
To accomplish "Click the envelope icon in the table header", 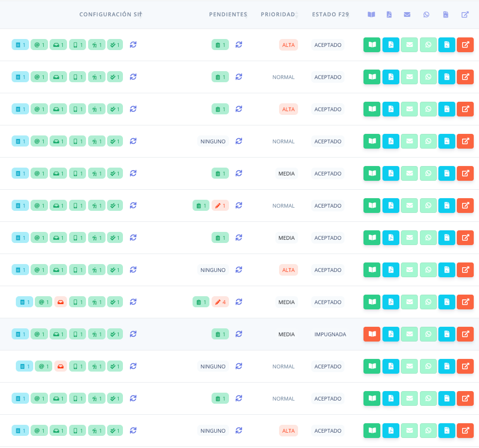I will point(407,14).
